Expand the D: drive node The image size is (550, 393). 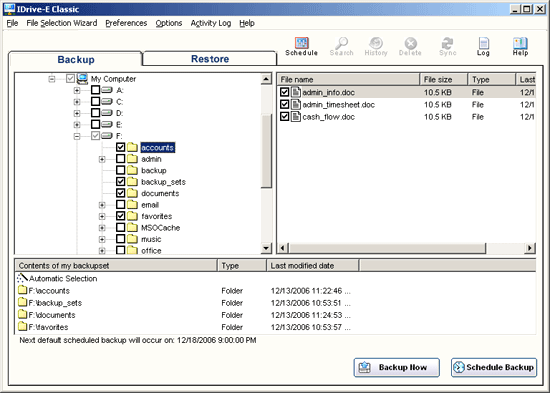coord(77,113)
